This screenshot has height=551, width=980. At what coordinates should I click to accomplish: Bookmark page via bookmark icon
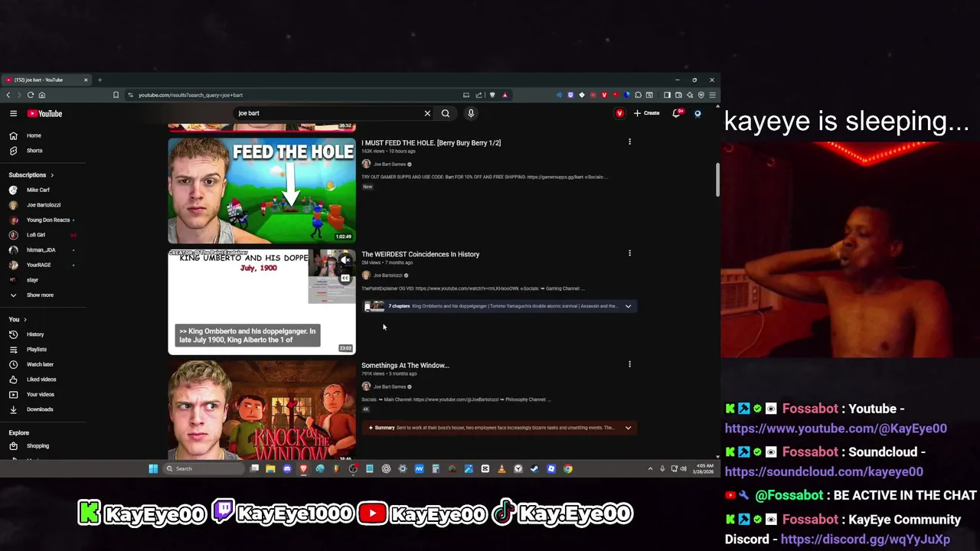[x=116, y=95]
